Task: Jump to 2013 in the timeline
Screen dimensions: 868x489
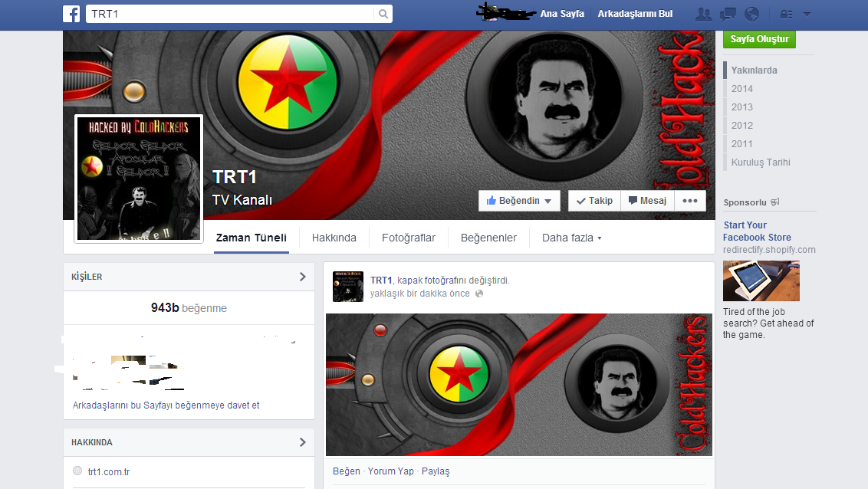Action: [x=741, y=107]
